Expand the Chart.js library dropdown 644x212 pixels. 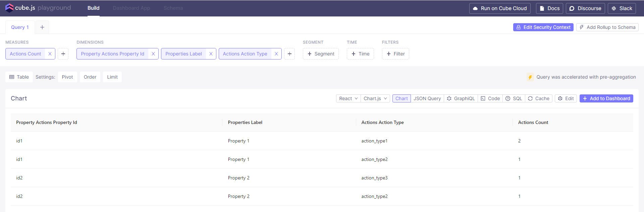[375, 98]
